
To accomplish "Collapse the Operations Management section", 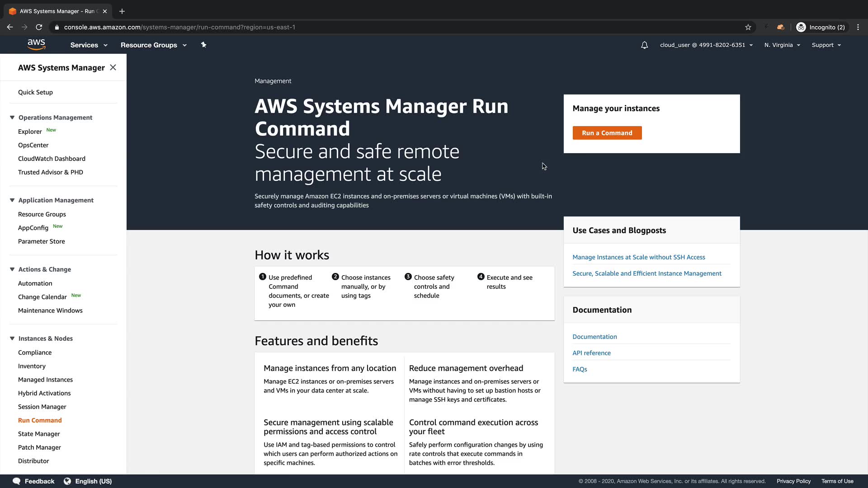I will 12,117.
